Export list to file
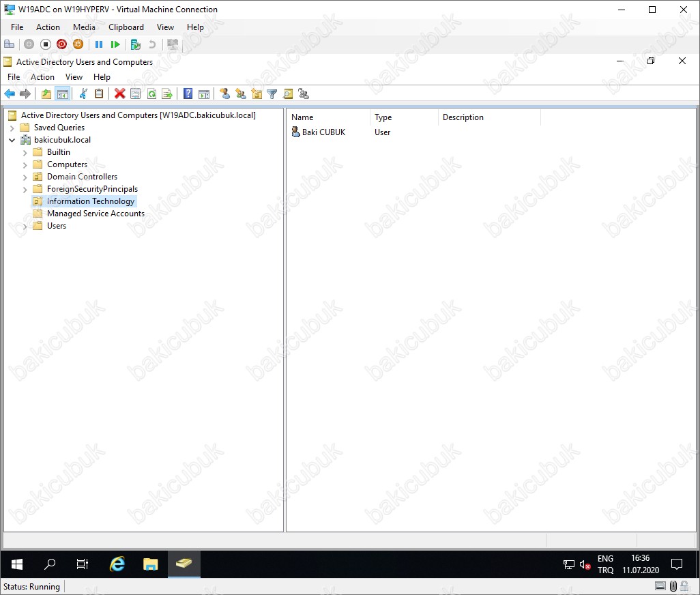 pyautogui.click(x=167, y=93)
